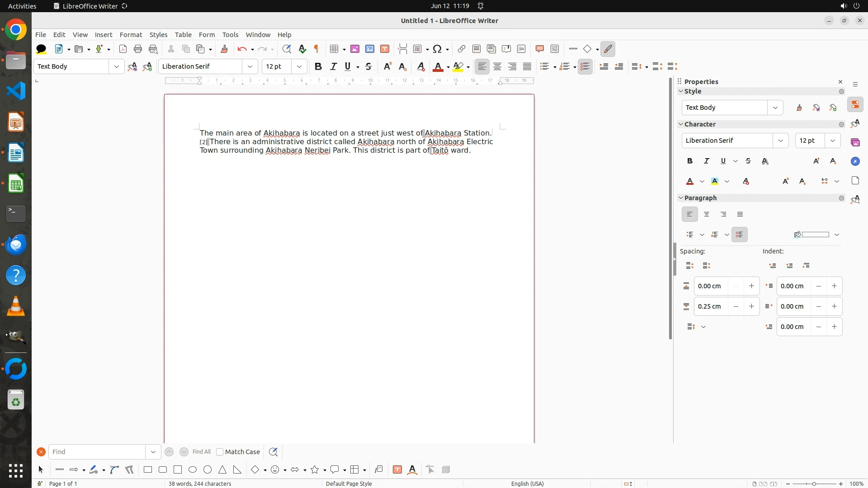The height and width of the screenshot is (488, 868).
Task: Click Clone Formatting paintbrush icon
Action: [224, 49]
